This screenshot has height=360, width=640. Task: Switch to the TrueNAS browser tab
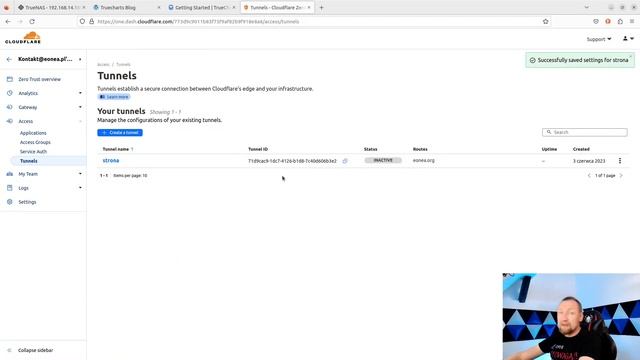tap(51, 7)
